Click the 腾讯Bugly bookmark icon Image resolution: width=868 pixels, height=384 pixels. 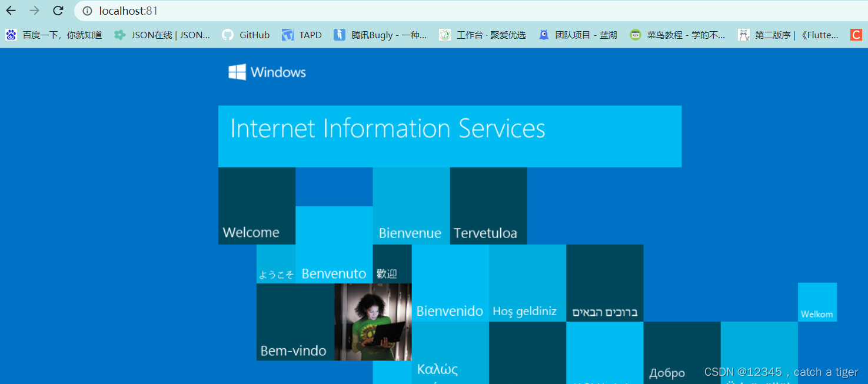tap(340, 35)
